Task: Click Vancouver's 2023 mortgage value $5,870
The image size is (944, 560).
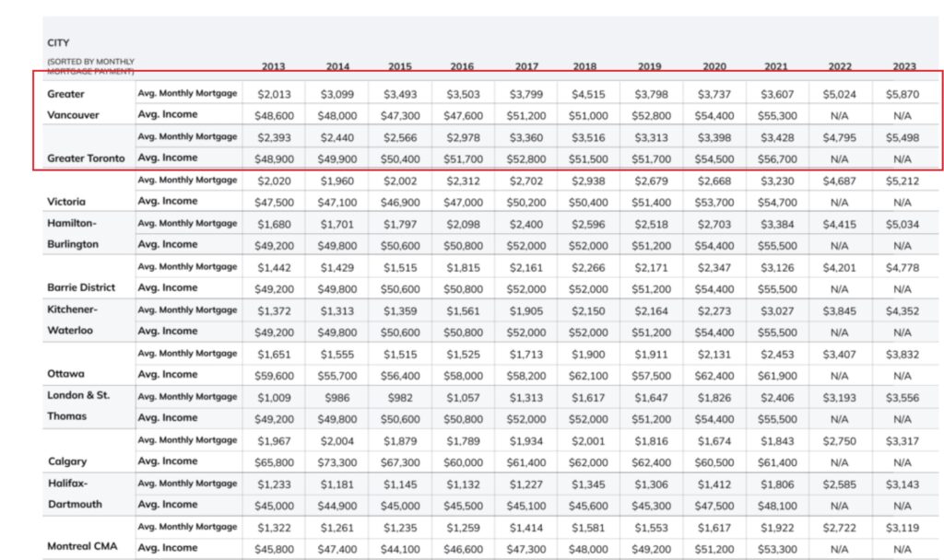Action: tap(903, 93)
